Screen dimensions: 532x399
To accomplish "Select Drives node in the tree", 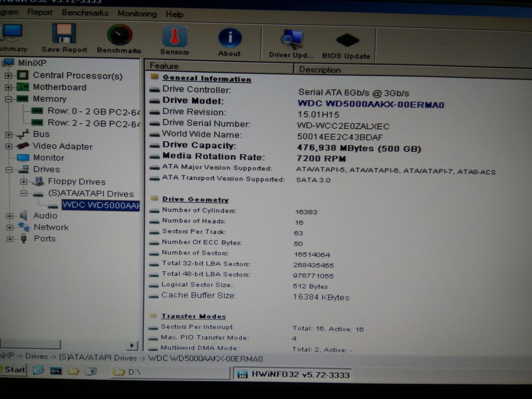I will click(x=47, y=169).
